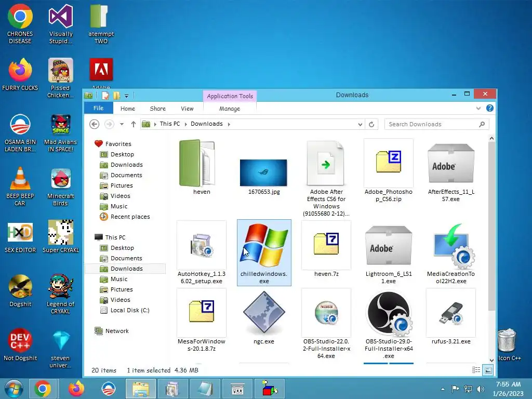Image resolution: width=532 pixels, height=399 pixels.
Task: Open the address bar history dropdown
Action: pyautogui.click(x=360, y=125)
